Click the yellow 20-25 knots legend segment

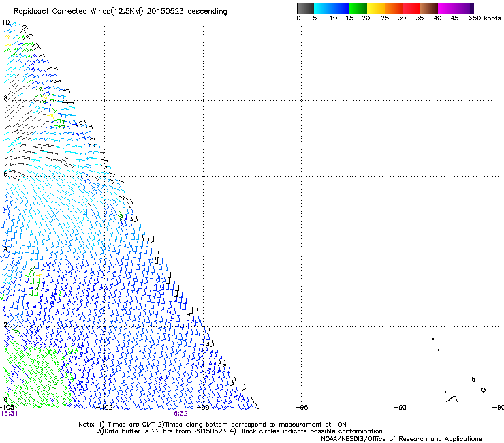[376, 8]
